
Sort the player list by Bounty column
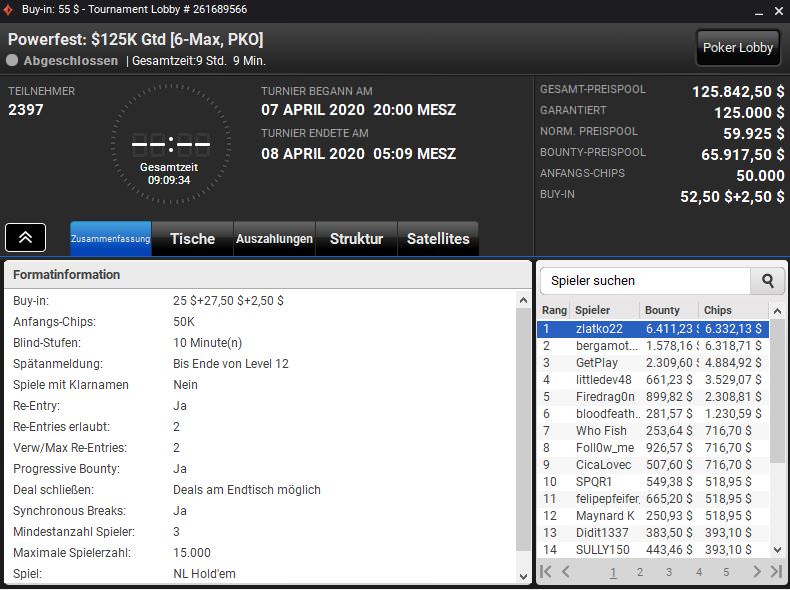click(x=662, y=310)
